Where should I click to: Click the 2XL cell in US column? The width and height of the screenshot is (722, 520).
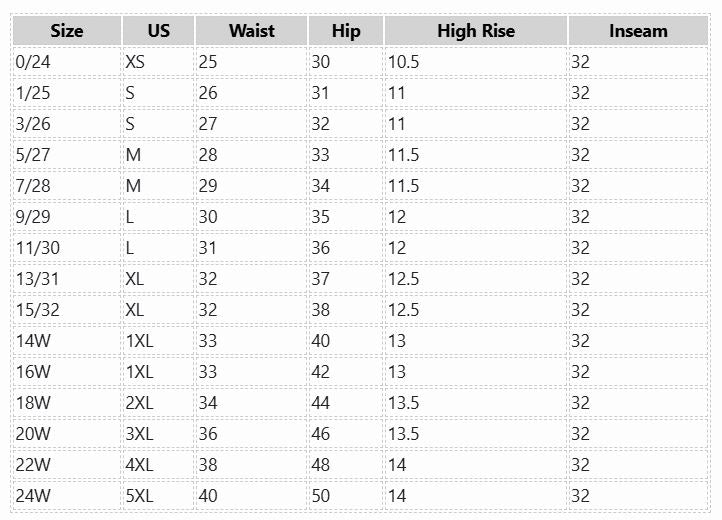140,403
